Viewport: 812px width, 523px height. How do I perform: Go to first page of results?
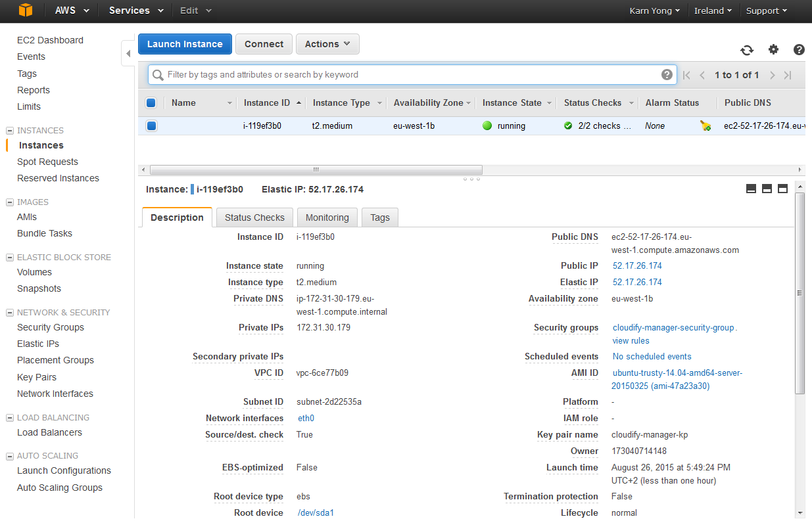click(x=686, y=75)
